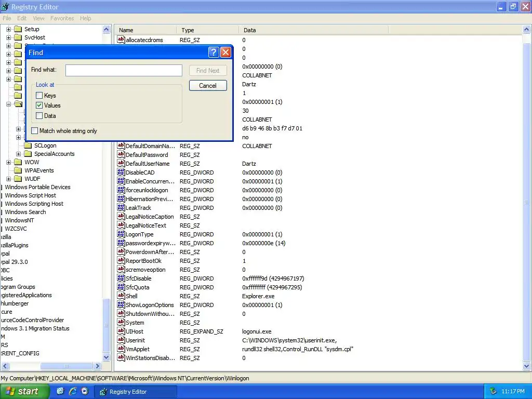Click the DisableCAD DWORD icon
Screen dimensions: 532x399
pos(121,172)
